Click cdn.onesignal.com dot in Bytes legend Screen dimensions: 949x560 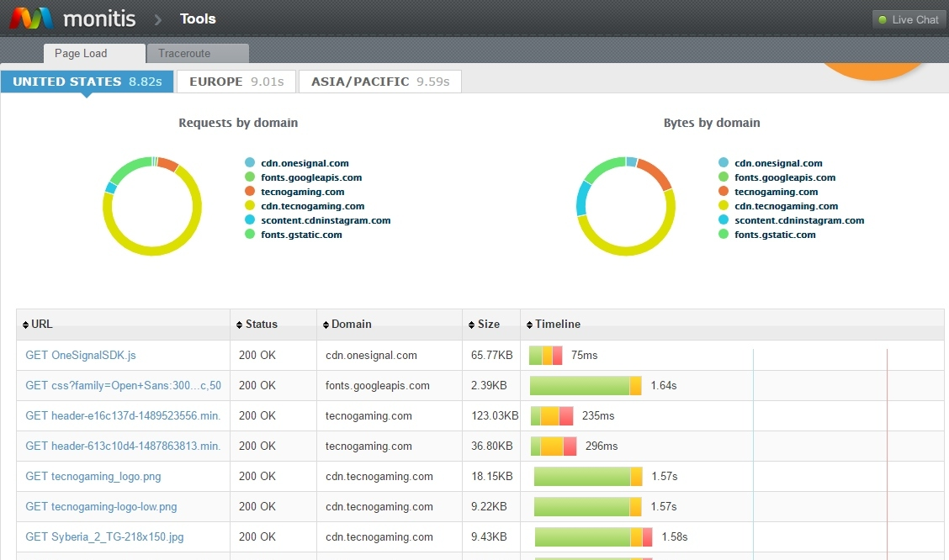(x=724, y=162)
